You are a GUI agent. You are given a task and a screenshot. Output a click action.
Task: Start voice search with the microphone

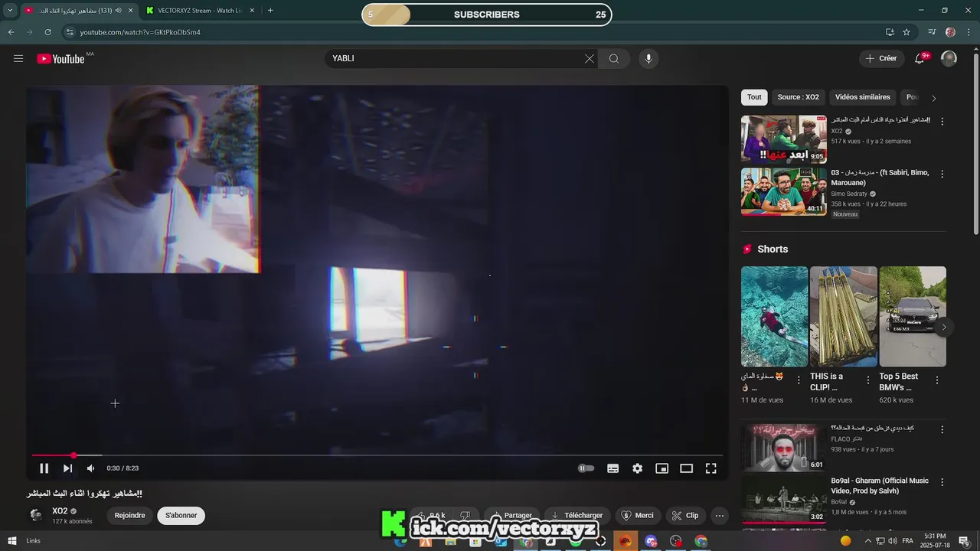click(648, 59)
